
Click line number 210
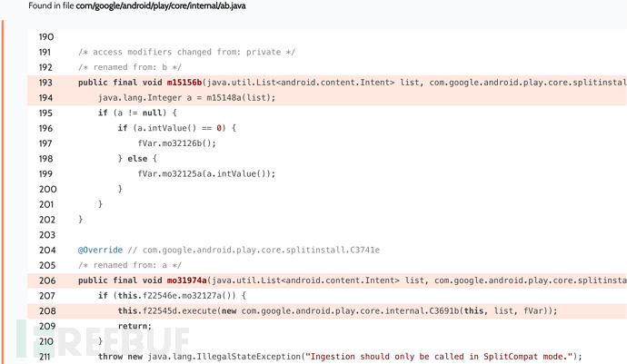(46, 341)
